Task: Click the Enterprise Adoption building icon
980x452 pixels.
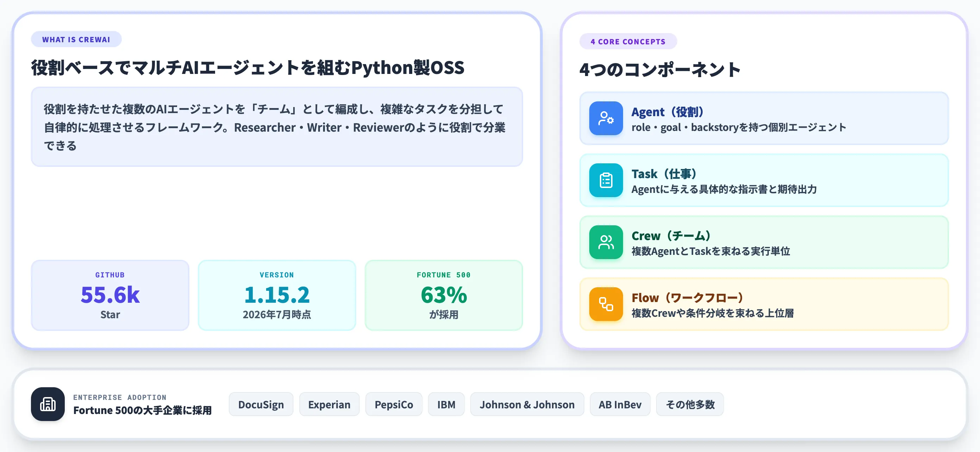Action: 48,404
